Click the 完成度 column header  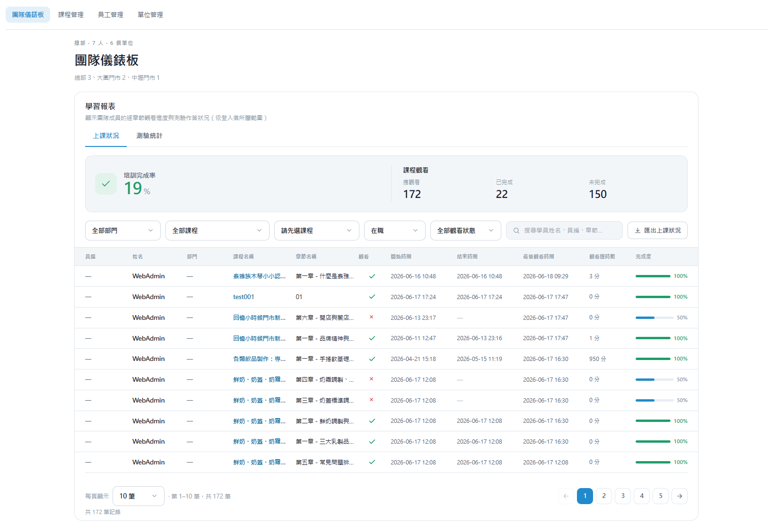point(643,257)
